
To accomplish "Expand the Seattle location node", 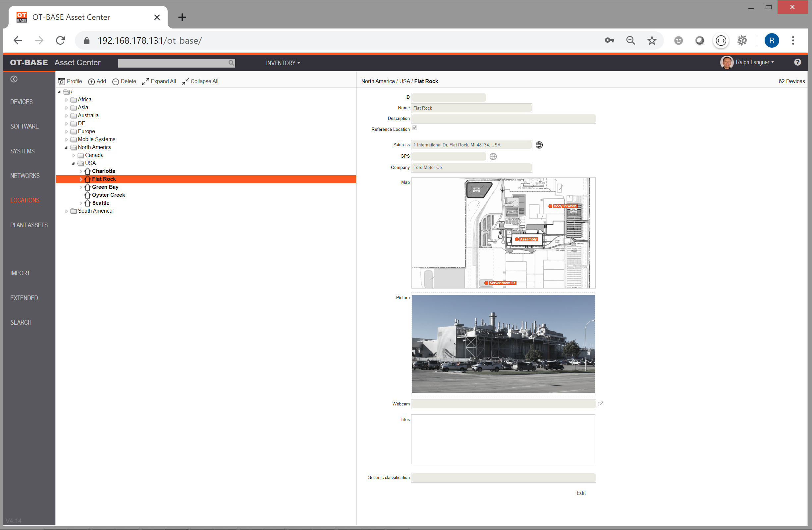I will pyautogui.click(x=81, y=203).
